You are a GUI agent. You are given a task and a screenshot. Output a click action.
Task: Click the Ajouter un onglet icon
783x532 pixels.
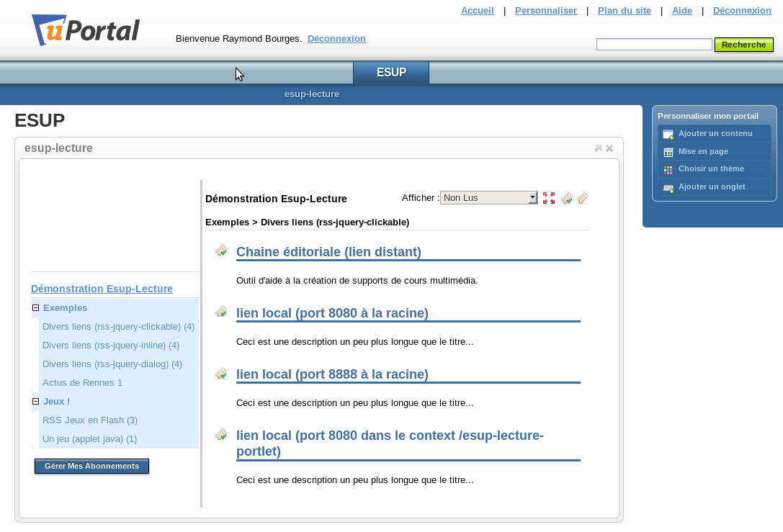[668, 188]
